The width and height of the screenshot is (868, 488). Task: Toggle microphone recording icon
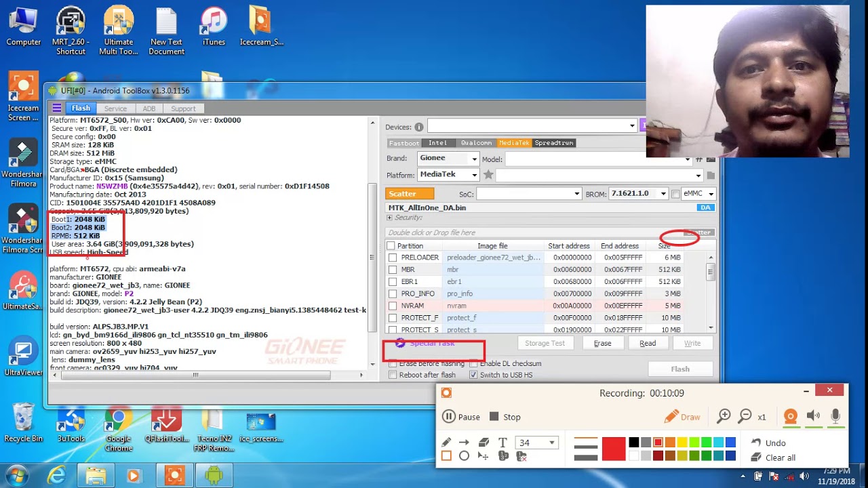(x=835, y=417)
